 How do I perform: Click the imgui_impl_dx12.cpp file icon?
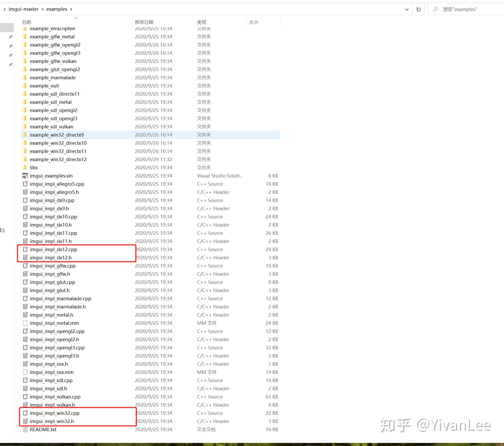pos(25,249)
